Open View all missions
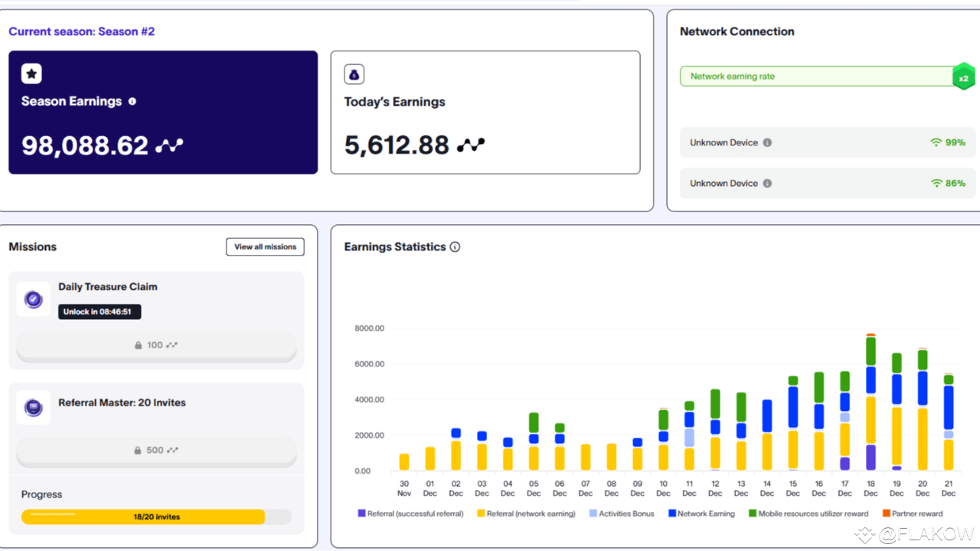Image resolution: width=980 pixels, height=551 pixels. click(x=265, y=247)
